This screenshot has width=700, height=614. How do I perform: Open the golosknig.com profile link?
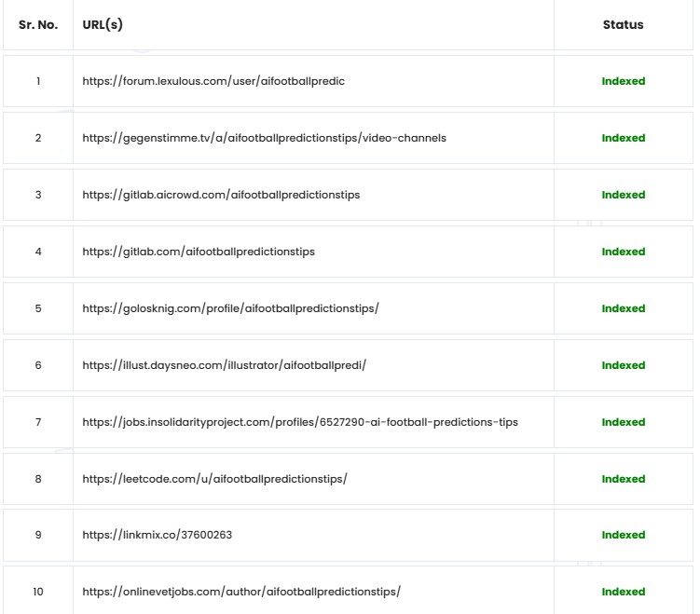231,308
